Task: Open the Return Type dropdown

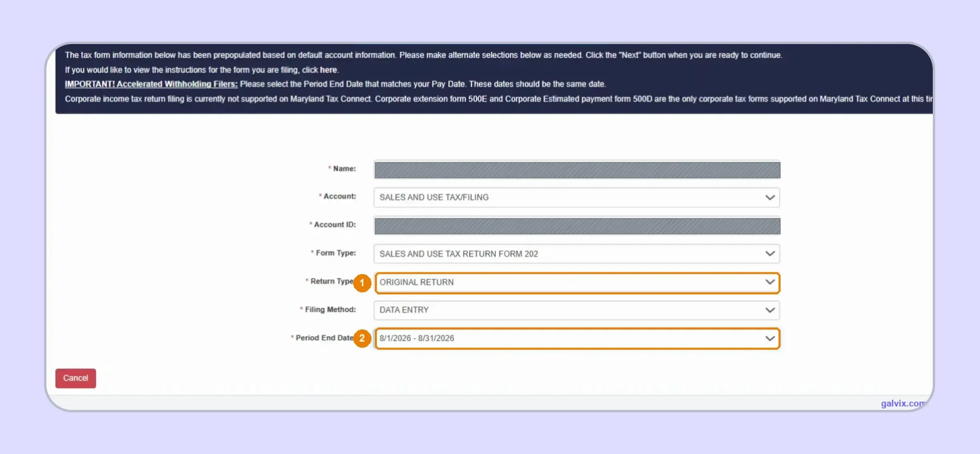Action: (x=577, y=283)
